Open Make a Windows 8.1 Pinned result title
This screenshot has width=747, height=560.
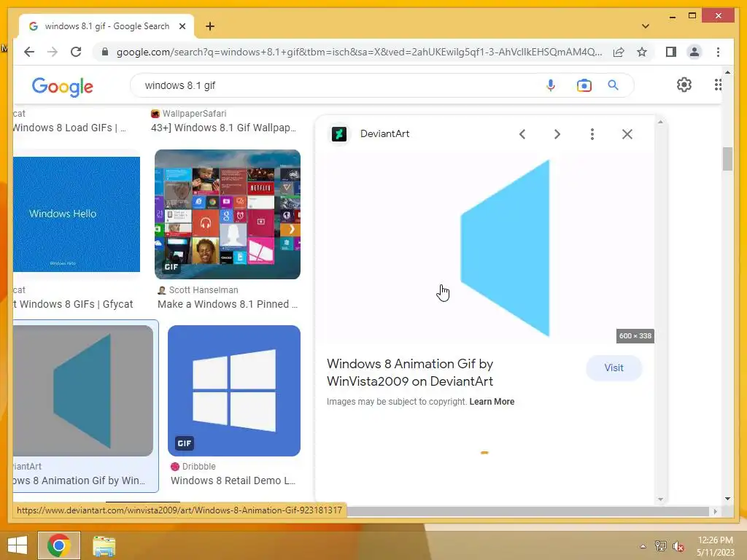coord(228,304)
